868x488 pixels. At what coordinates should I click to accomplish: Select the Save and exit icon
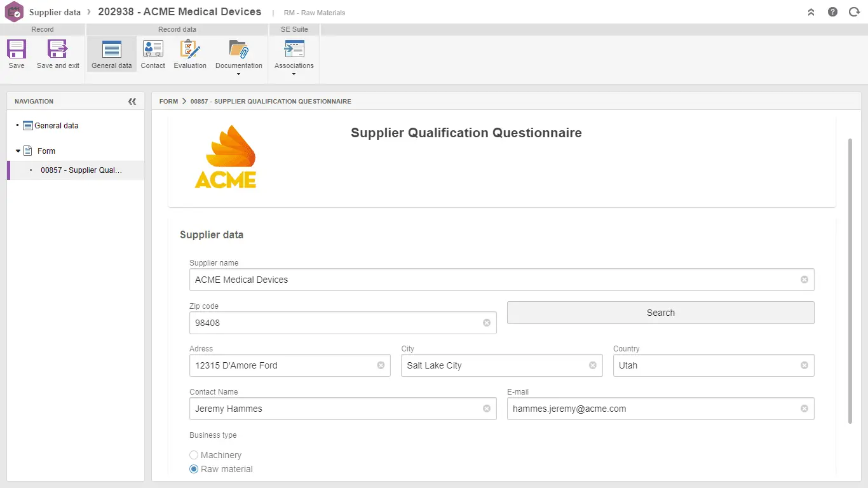click(x=57, y=48)
